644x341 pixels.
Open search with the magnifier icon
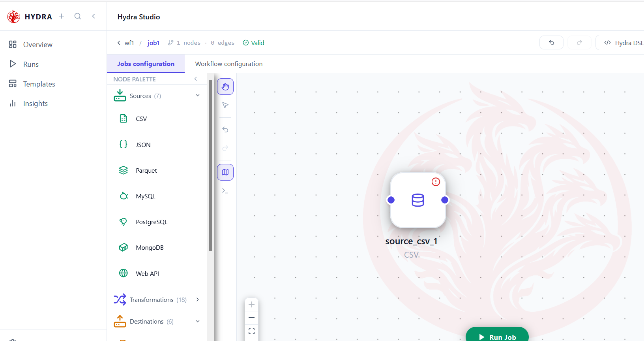pos(78,16)
